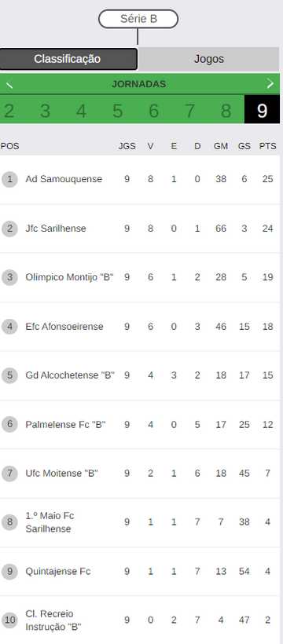
Task: Select jornada 8
Action: 226,111
